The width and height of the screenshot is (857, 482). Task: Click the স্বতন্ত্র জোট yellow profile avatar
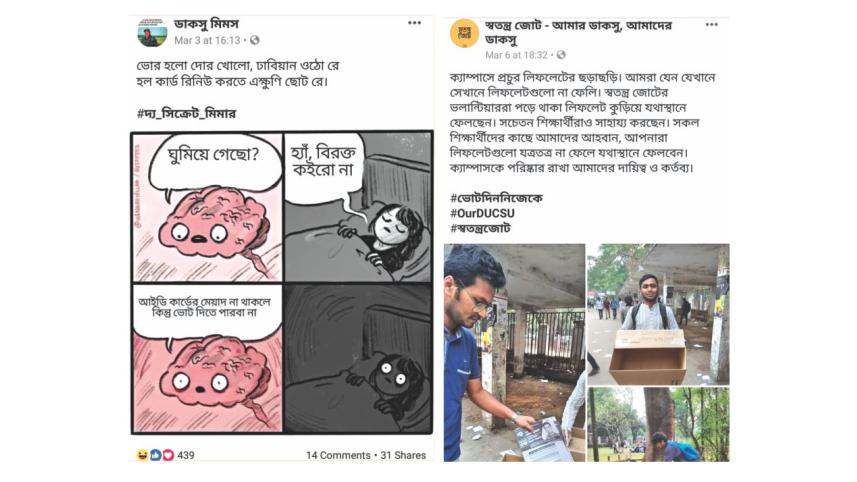tap(464, 33)
